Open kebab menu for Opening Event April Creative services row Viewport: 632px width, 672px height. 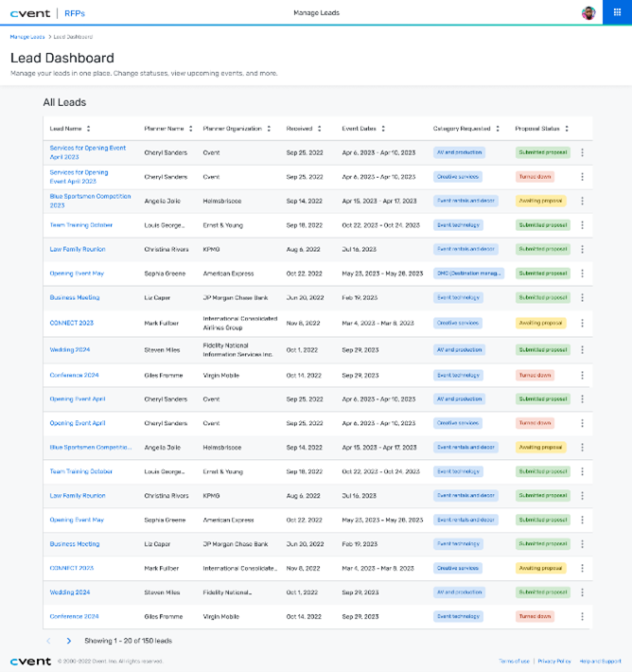582,423
